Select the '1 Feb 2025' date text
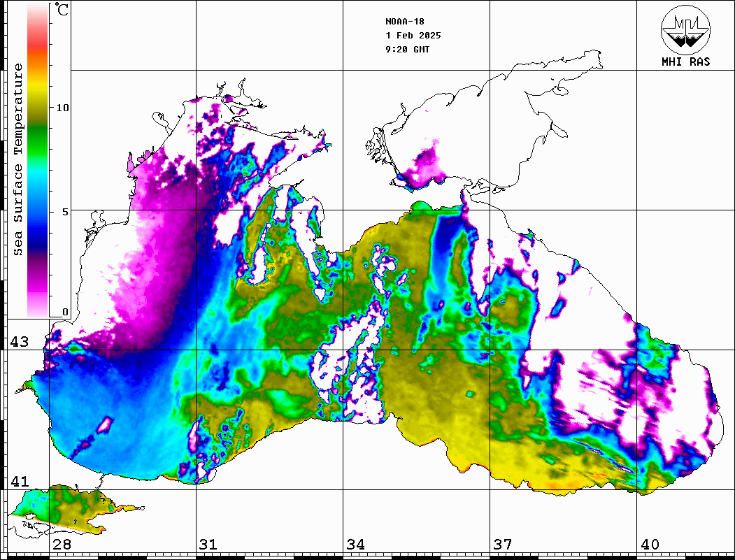The image size is (735, 560). (x=413, y=36)
